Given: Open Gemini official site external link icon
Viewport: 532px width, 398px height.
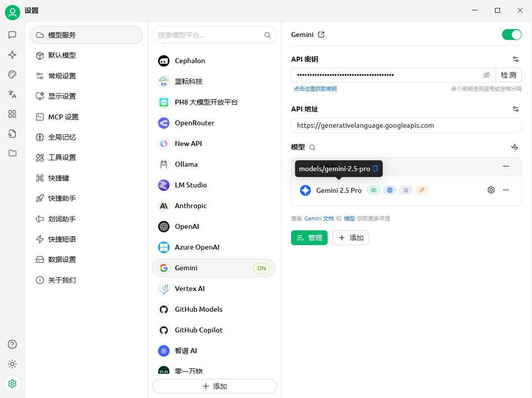Looking at the screenshot, I should pyautogui.click(x=321, y=35).
